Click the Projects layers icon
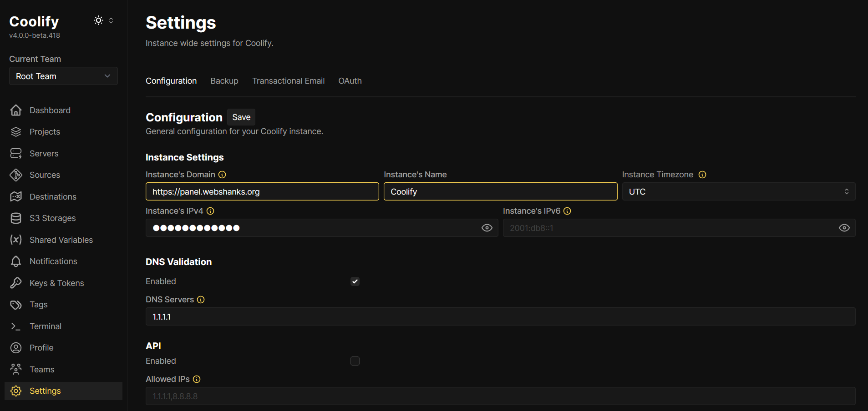Viewport: 868px width, 411px height. 16,132
